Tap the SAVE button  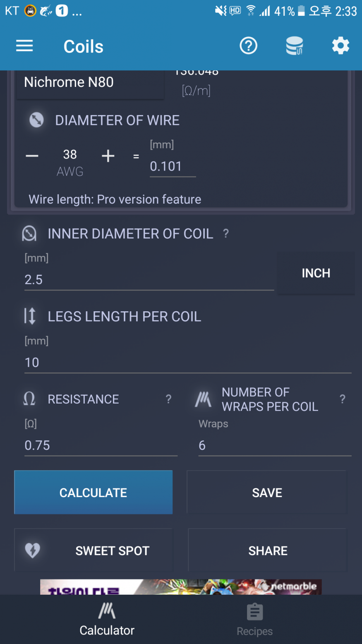tap(267, 493)
